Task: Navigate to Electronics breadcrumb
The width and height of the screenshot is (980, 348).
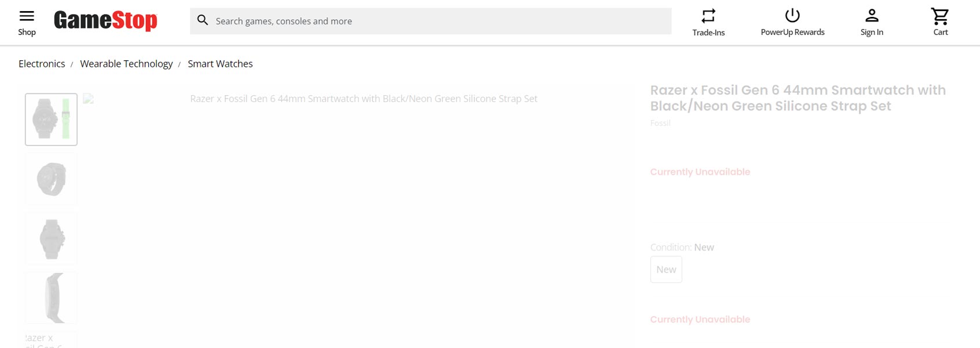Action: tap(42, 64)
